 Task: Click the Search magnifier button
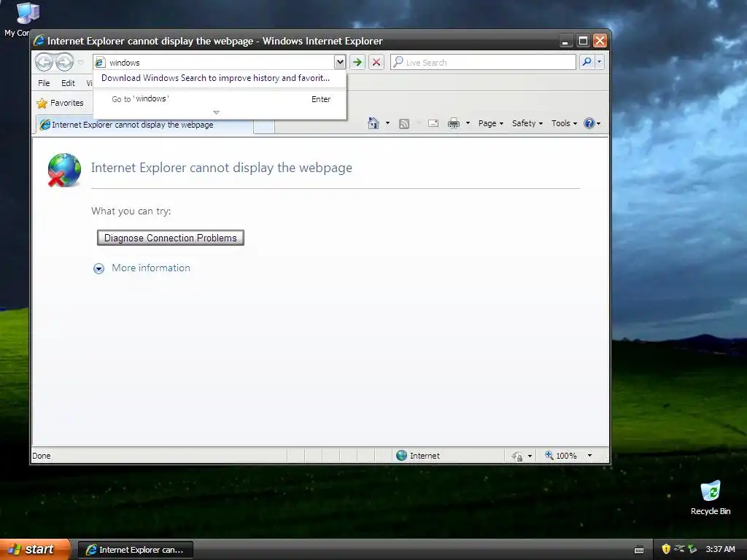[587, 62]
